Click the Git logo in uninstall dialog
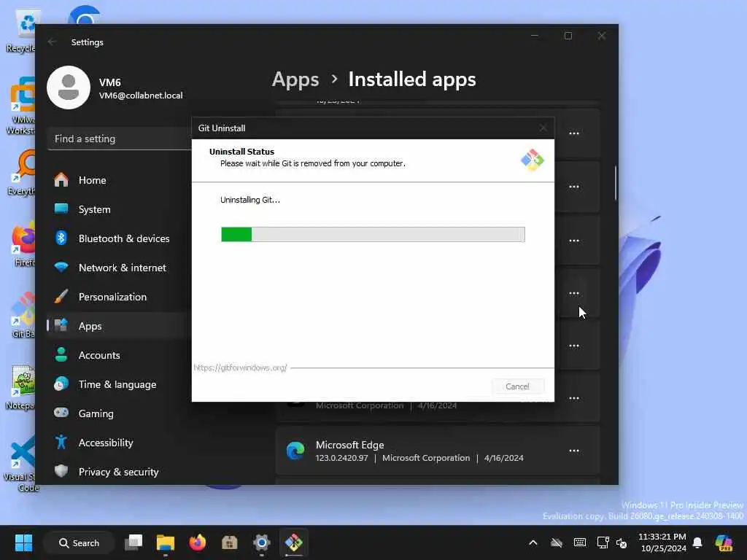This screenshot has height=560, width=747. [x=532, y=160]
